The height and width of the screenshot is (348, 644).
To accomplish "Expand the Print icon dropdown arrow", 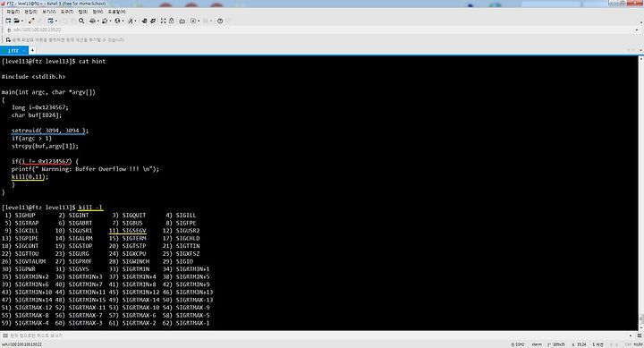I will (x=97, y=21).
